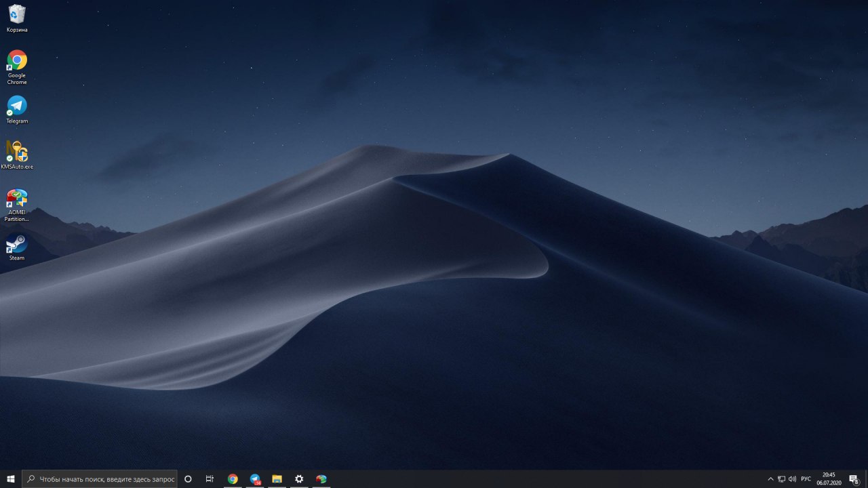
Task: Open Task View on the taskbar
Action: coord(210,479)
